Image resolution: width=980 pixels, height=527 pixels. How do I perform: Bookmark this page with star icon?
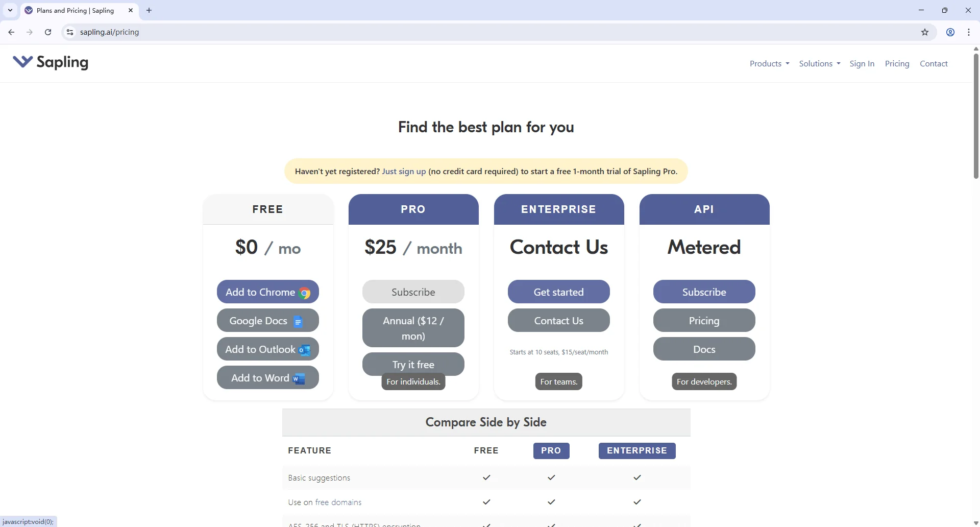925,32
